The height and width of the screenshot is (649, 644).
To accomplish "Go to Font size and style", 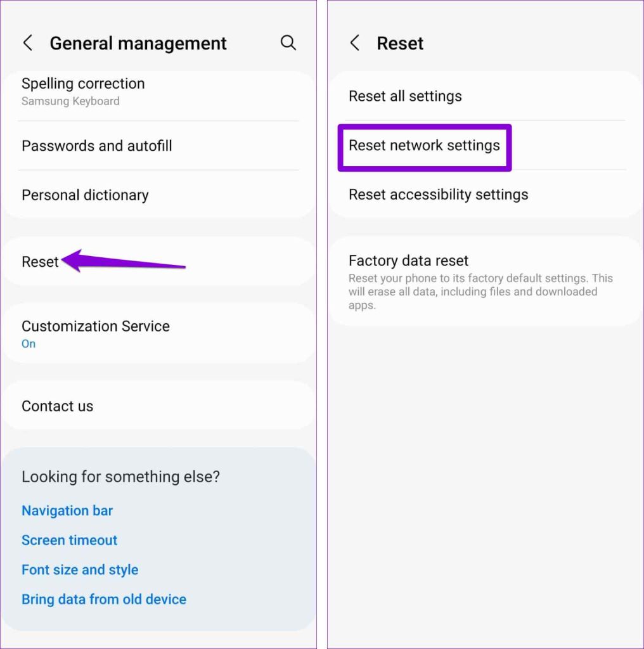I will (x=80, y=570).
